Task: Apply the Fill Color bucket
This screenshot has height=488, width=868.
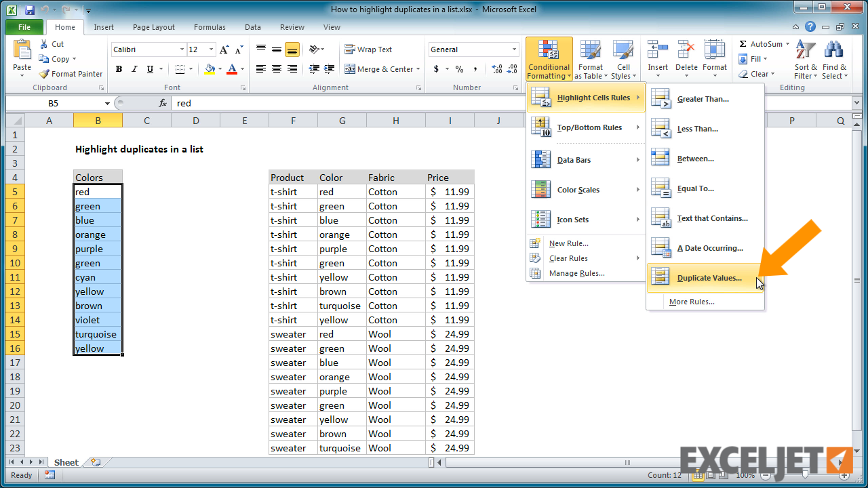Action: [x=210, y=69]
